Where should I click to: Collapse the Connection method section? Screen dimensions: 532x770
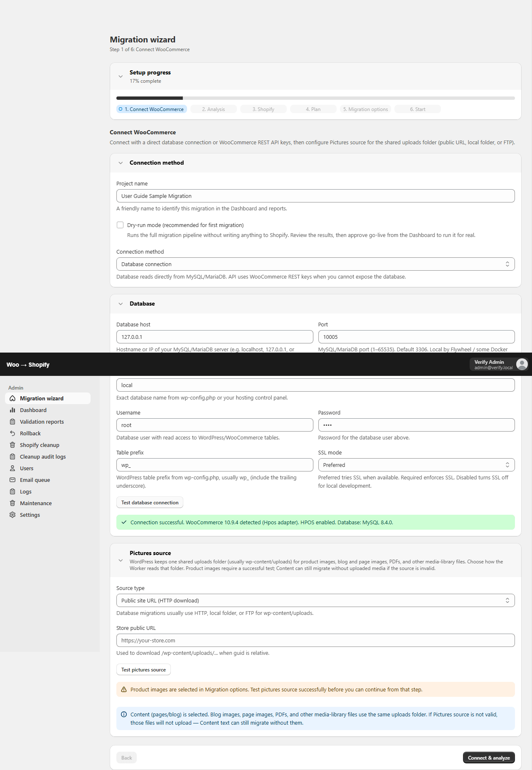pyautogui.click(x=121, y=163)
